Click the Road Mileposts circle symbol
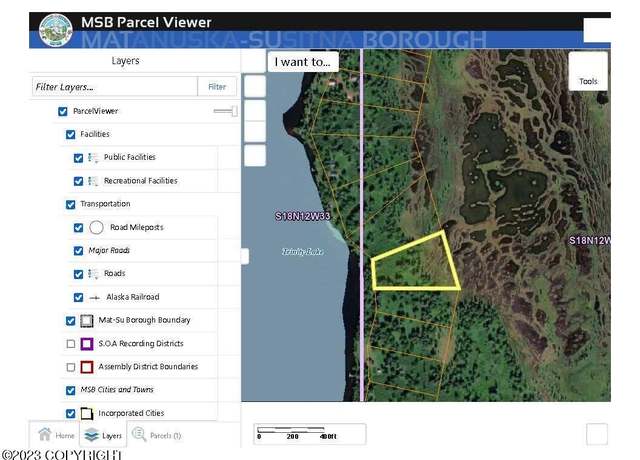 click(x=96, y=227)
